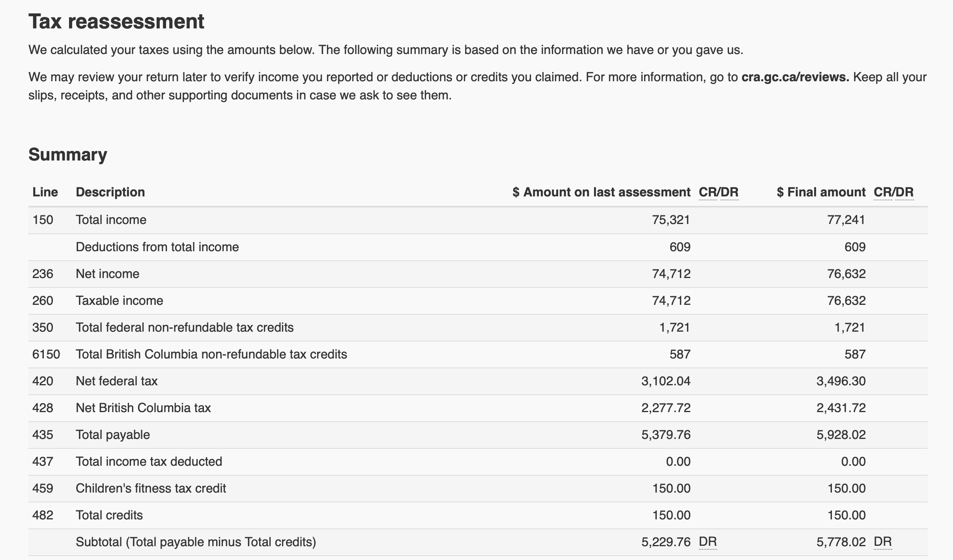Click '$ Amount on last assessment' header

click(x=601, y=192)
